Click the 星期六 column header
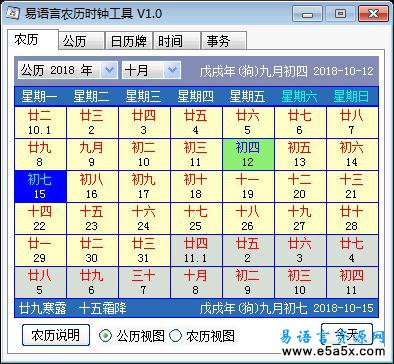 point(299,96)
